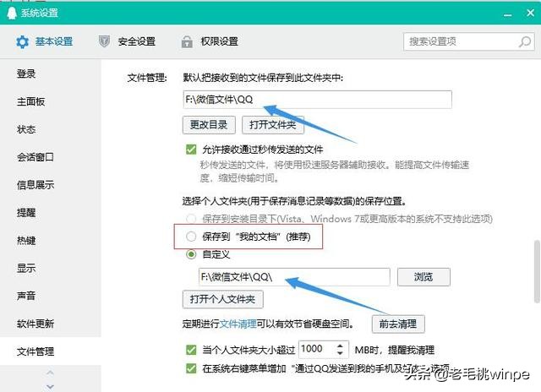Increase the MB value with up arrow
Viewport: 541px width, 392px height.
340,345
